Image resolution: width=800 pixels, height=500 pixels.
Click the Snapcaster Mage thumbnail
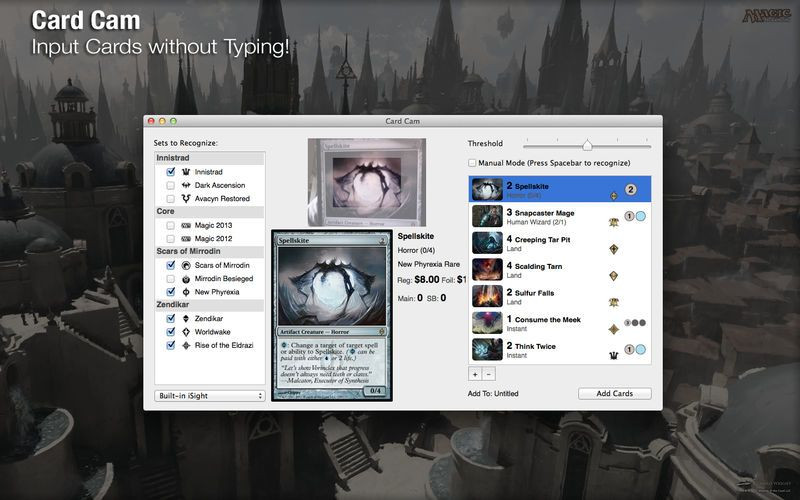coord(487,216)
